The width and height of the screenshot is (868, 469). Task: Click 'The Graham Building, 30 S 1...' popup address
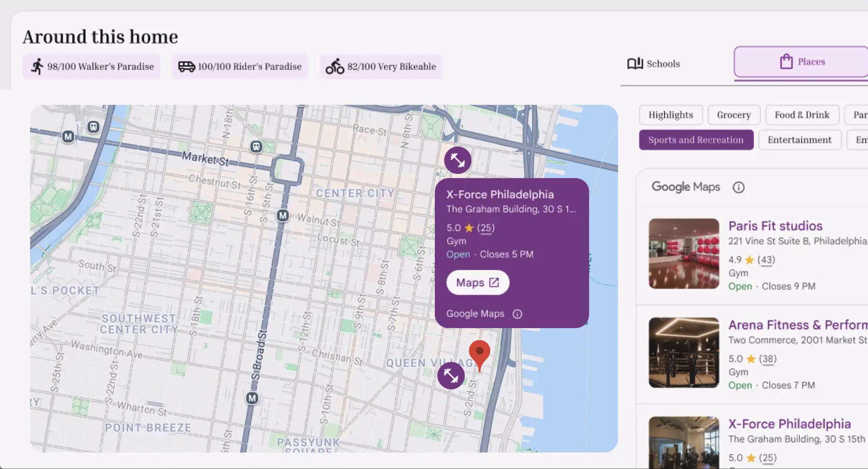(x=511, y=209)
